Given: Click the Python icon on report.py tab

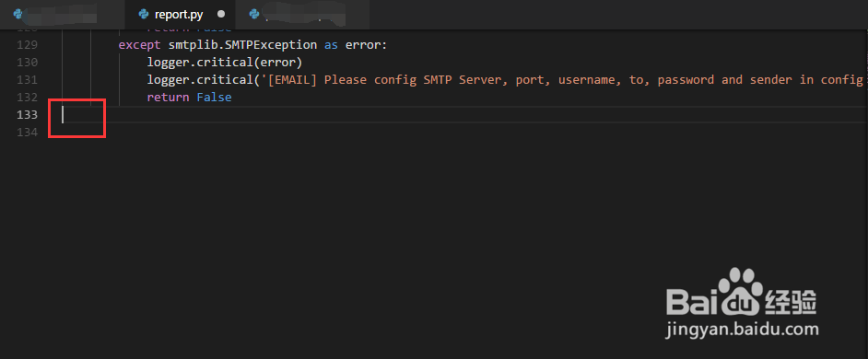Looking at the screenshot, I should click(x=144, y=15).
